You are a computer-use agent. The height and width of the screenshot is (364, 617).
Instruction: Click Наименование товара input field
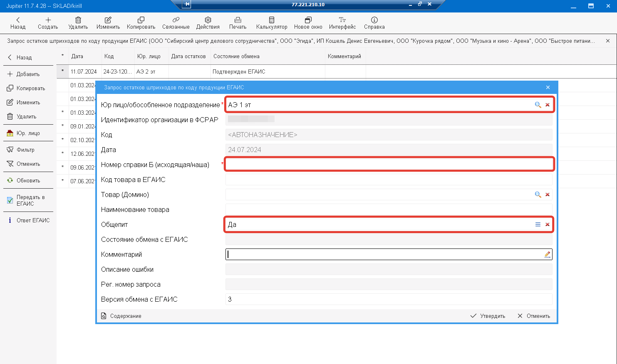pyautogui.click(x=389, y=209)
